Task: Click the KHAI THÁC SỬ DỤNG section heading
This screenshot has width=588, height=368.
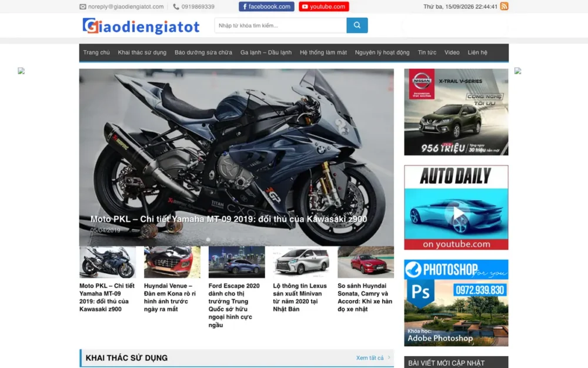Action: tap(127, 358)
